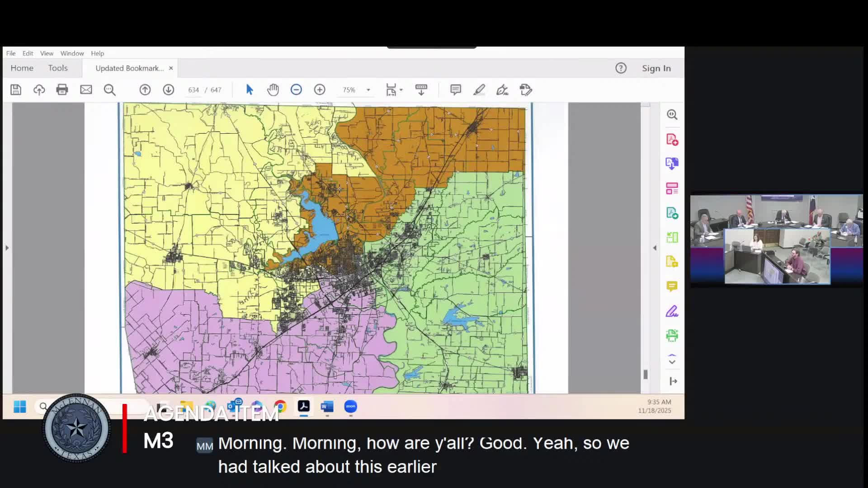Open the fit page options dropdown

(401, 90)
